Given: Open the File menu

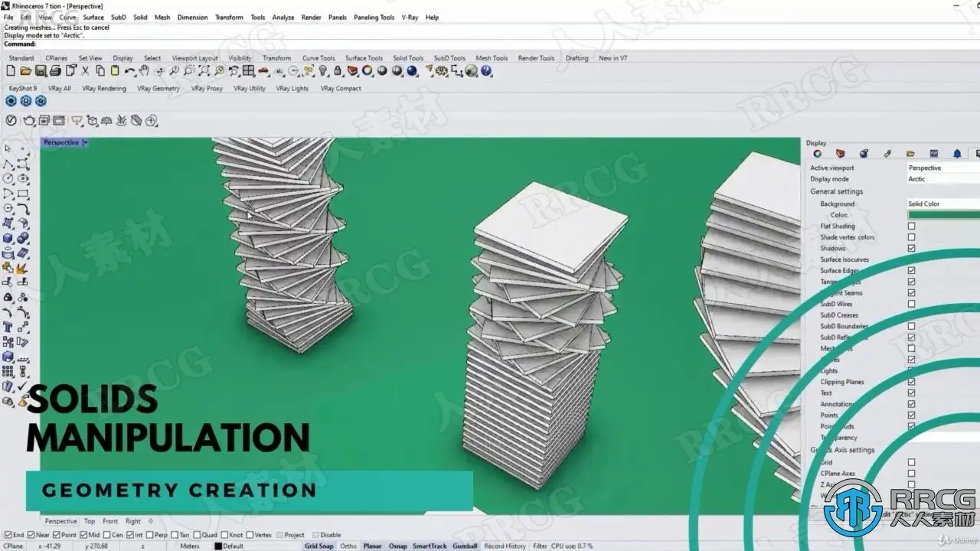Looking at the screenshot, I should point(8,17).
